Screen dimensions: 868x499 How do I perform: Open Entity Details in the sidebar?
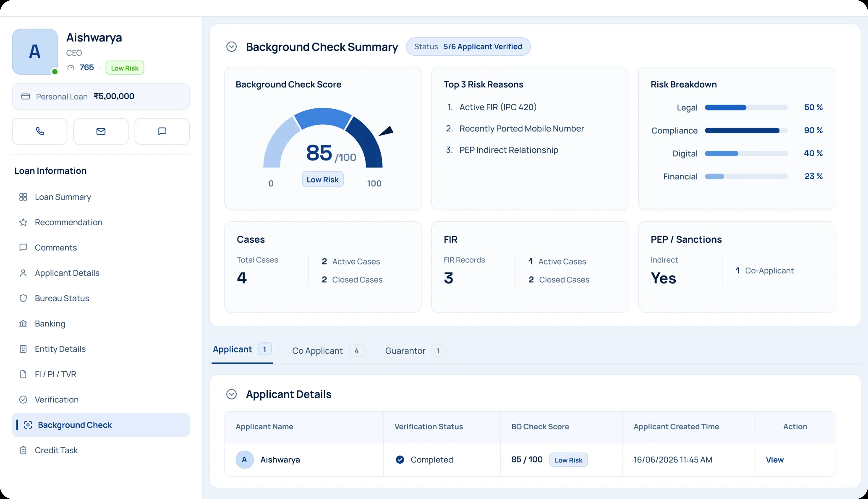pos(101,349)
